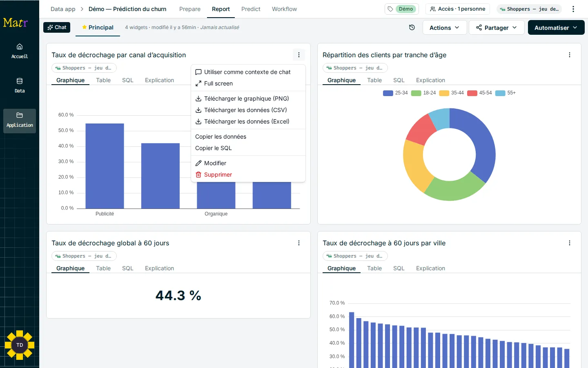Open Explication tab in global churn widget

(159, 268)
